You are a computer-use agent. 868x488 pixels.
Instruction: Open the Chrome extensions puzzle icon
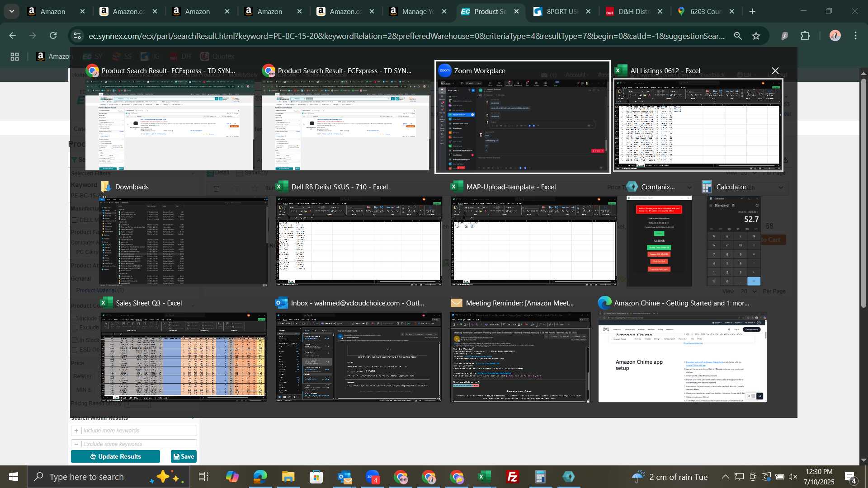[x=806, y=36]
